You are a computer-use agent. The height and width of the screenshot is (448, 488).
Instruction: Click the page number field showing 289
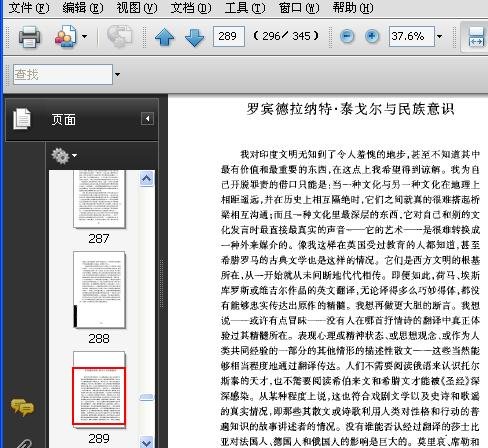click(x=229, y=36)
